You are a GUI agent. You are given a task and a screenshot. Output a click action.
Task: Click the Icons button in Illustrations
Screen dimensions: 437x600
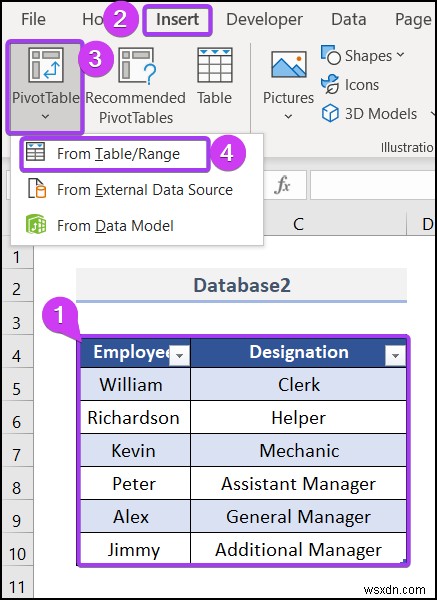click(x=350, y=85)
